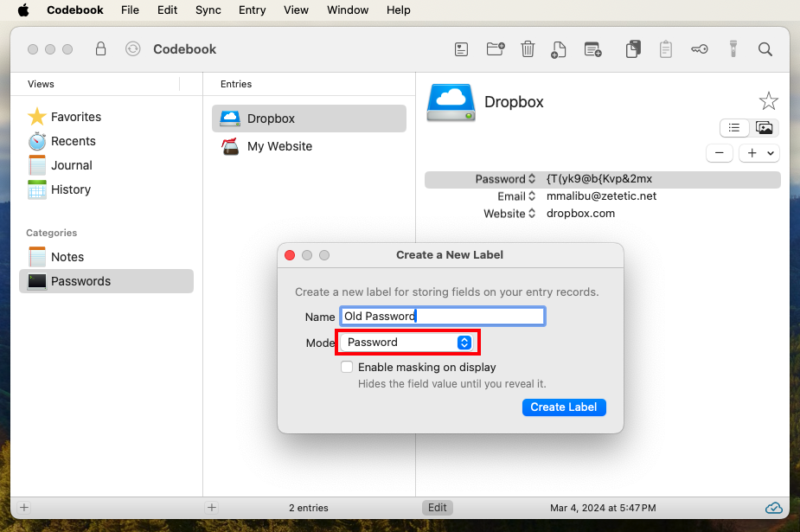Close the Create a New Label dialog
The image size is (800, 532).
(290, 255)
